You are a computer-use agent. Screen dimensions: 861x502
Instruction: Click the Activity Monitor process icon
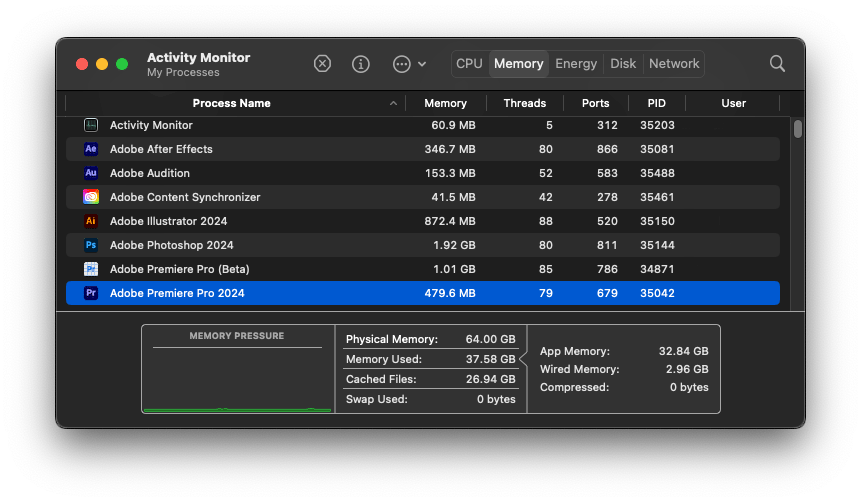point(91,125)
